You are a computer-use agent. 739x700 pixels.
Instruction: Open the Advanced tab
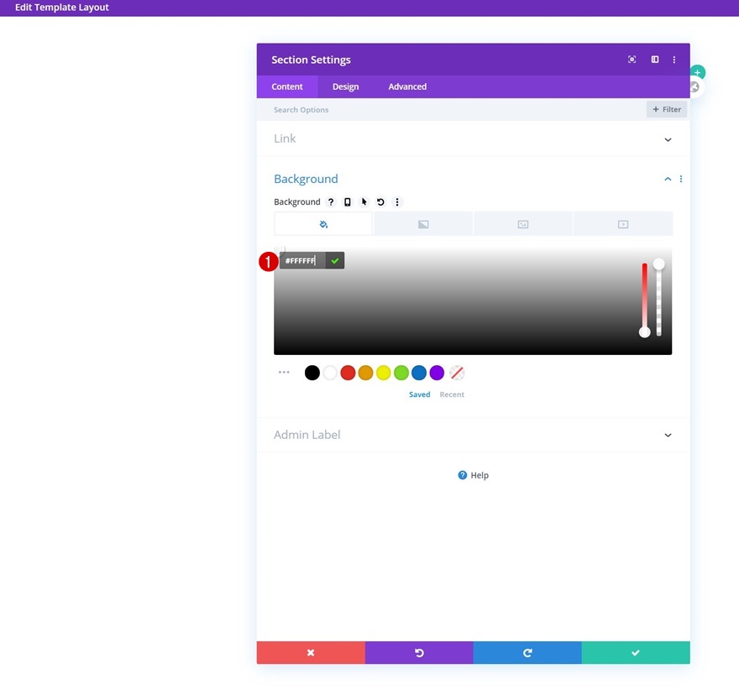click(x=407, y=86)
